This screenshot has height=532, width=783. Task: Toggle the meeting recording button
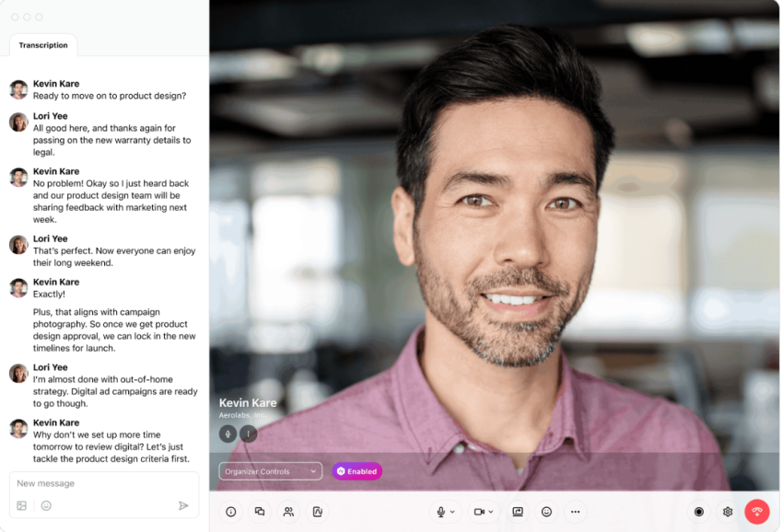(699, 512)
